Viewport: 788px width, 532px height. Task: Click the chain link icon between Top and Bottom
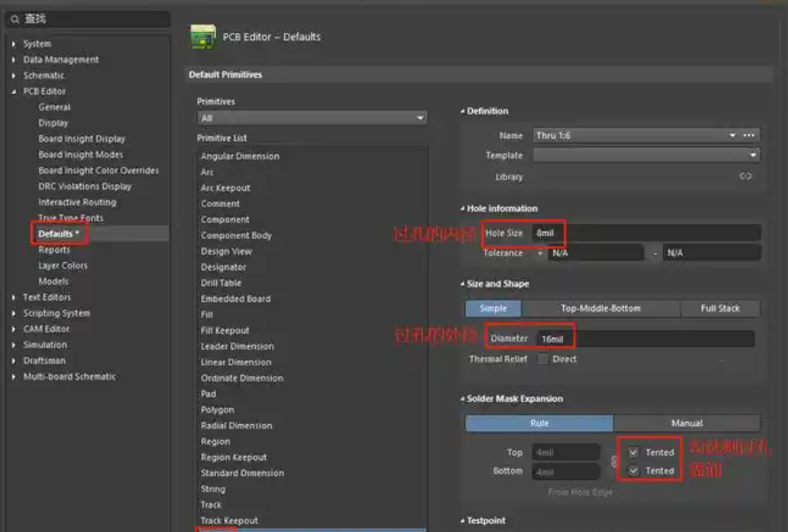[x=612, y=461]
